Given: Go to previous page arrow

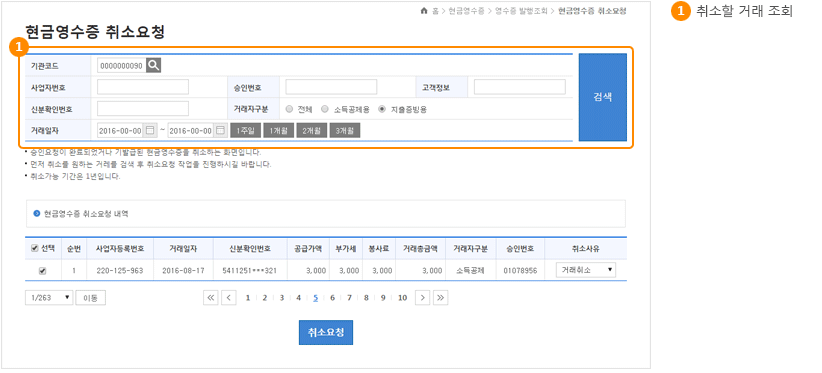Looking at the screenshot, I should click(229, 298).
